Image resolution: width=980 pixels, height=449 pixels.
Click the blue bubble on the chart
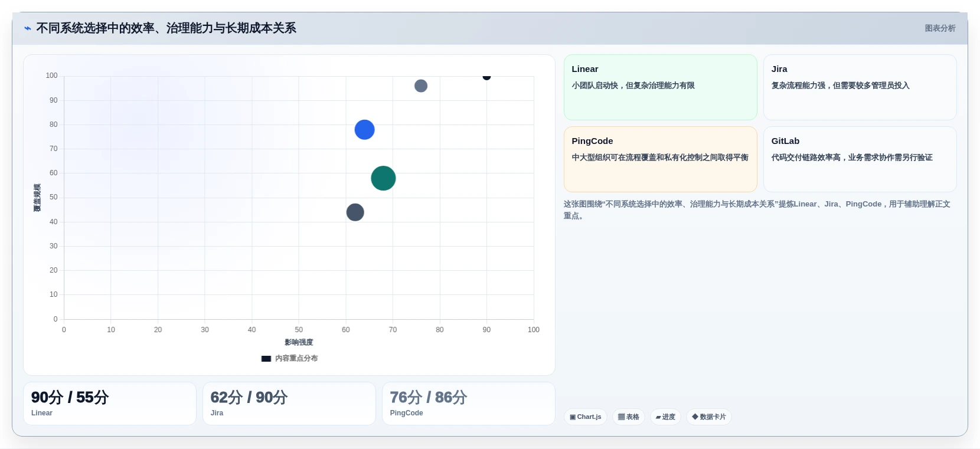tap(364, 130)
